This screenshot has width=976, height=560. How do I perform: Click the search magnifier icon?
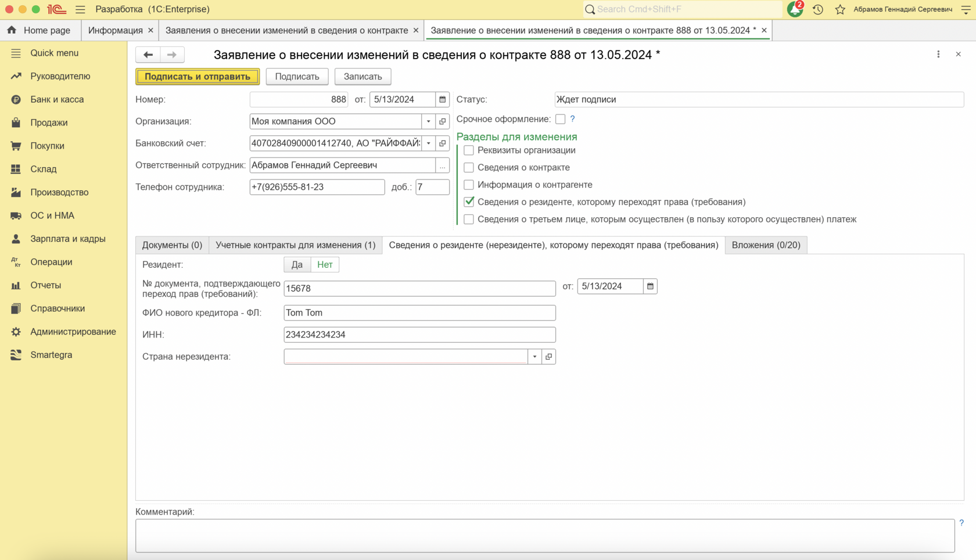[x=590, y=9]
